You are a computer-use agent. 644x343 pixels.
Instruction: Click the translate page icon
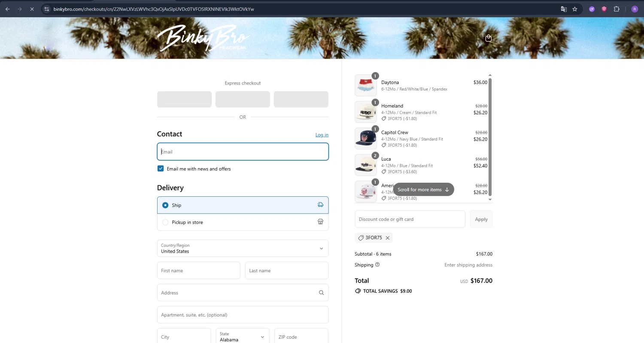pyautogui.click(x=564, y=9)
